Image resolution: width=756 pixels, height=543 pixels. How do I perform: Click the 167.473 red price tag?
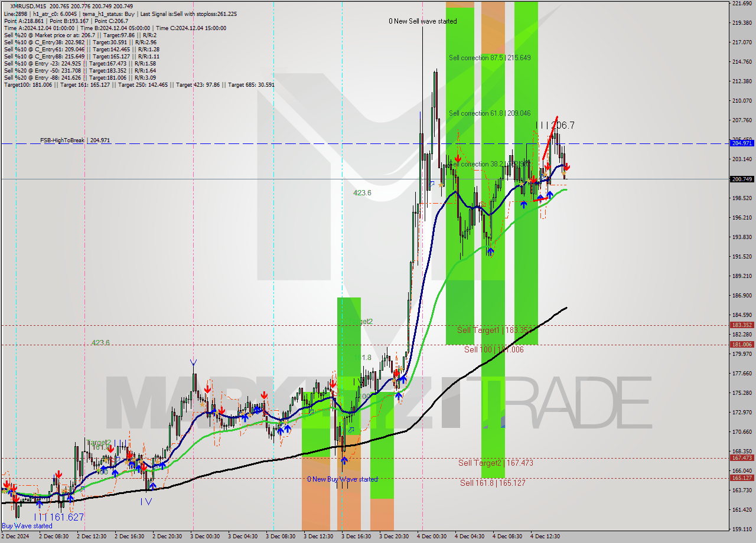click(x=742, y=458)
